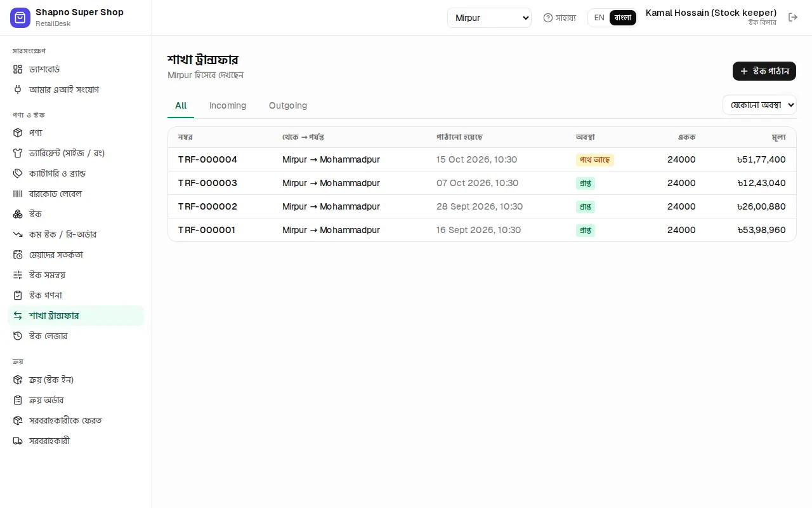Select the clipboard-check icon for স্টক গণনা
Viewport: 812px width, 508px height.
(18, 295)
